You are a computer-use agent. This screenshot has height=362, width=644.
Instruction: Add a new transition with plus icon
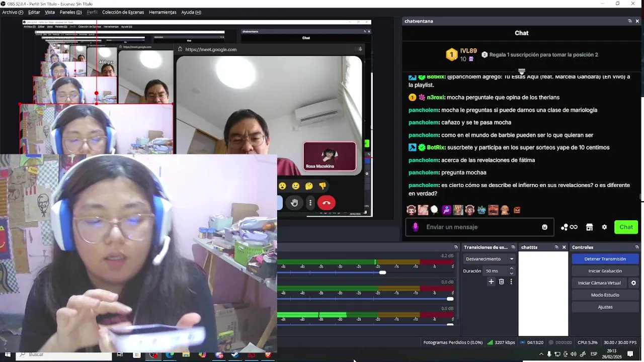pos(491,282)
